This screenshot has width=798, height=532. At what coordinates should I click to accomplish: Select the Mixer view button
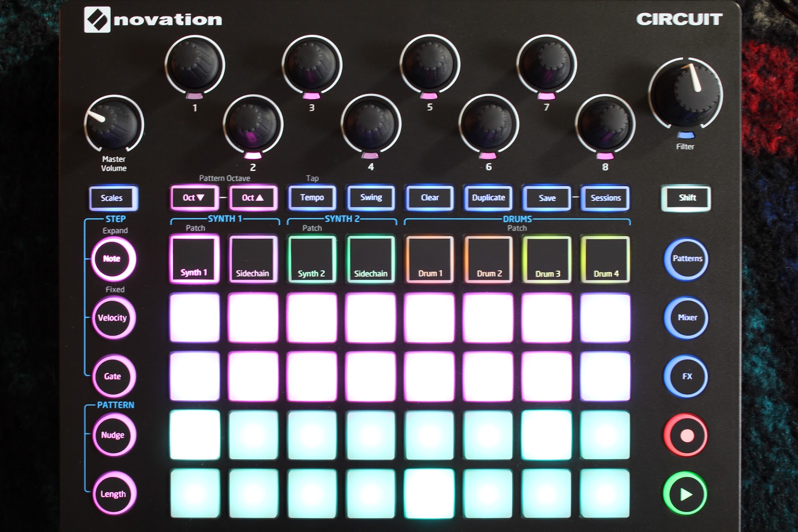click(x=686, y=317)
